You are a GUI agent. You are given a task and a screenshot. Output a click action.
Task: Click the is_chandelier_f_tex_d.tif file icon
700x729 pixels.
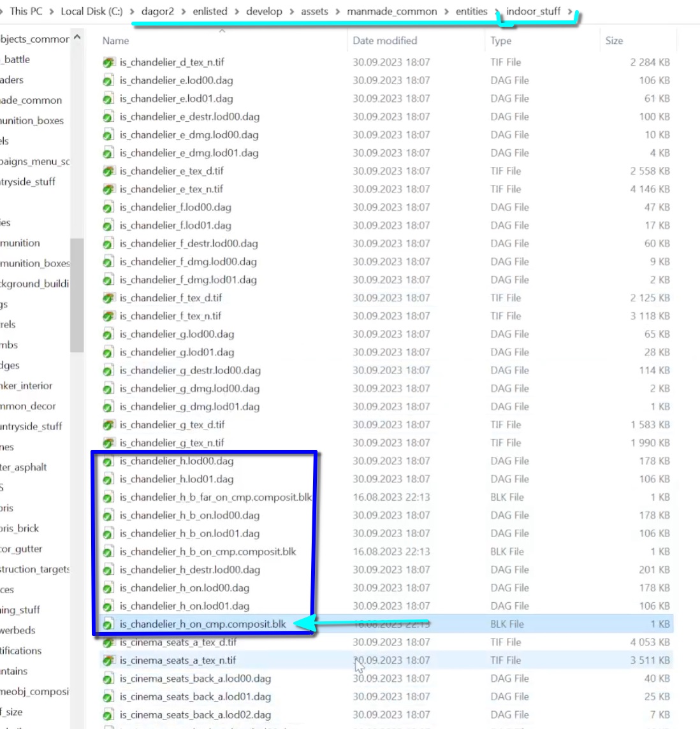click(108, 298)
